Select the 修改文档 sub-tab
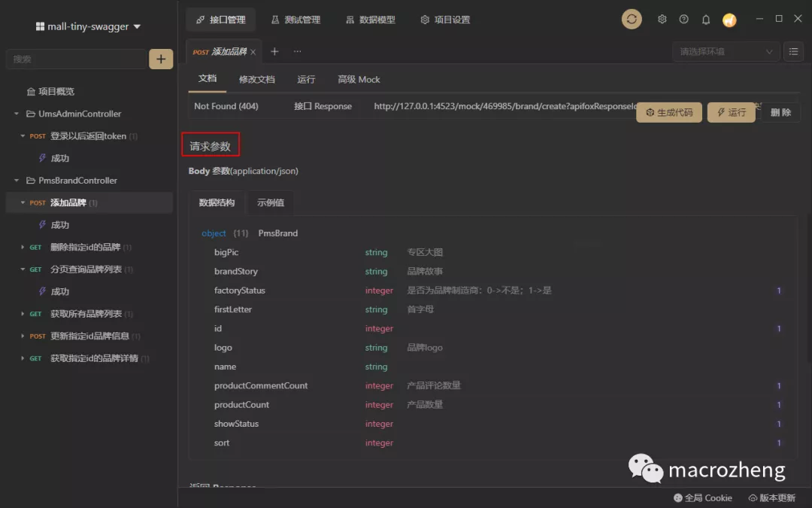812x508 pixels. 256,79
